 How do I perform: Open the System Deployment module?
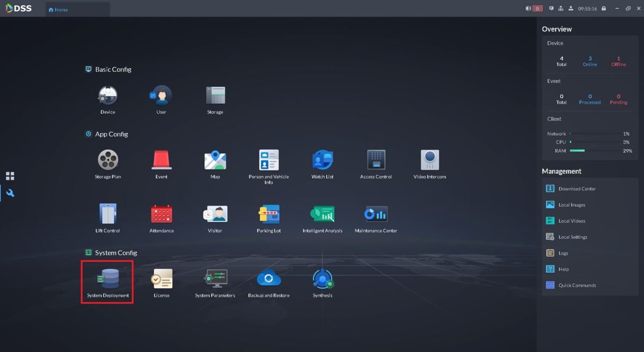107,278
